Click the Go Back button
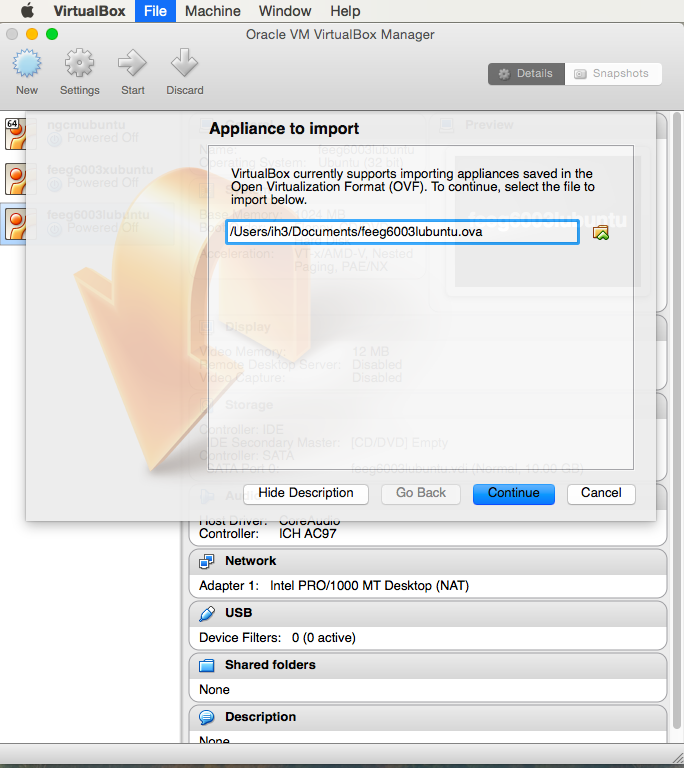The width and height of the screenshot is (684, 768). click(421, 494)
